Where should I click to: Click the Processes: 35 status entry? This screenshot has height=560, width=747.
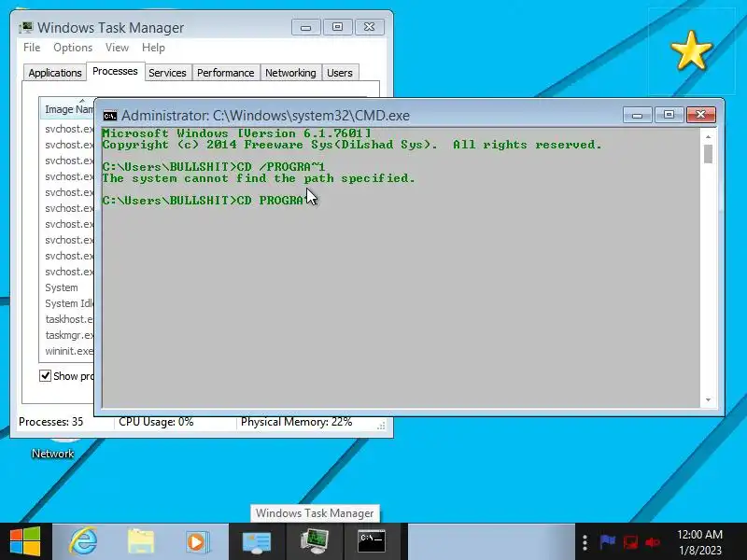tap(51, 422)
